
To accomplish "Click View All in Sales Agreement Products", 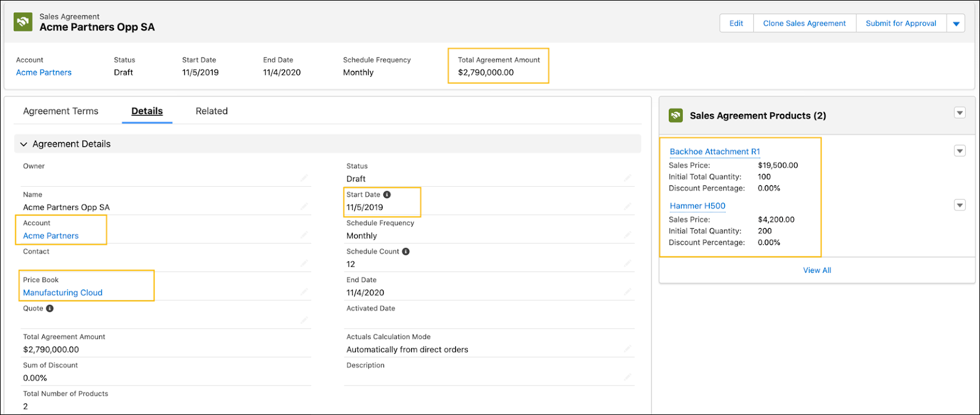I will pos(817,270).
